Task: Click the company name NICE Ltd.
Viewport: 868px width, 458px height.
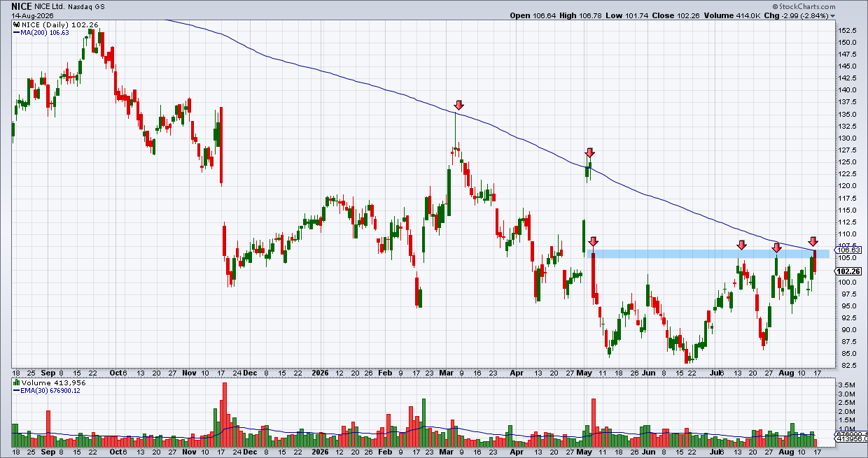Action: click(x=49, y=6)
